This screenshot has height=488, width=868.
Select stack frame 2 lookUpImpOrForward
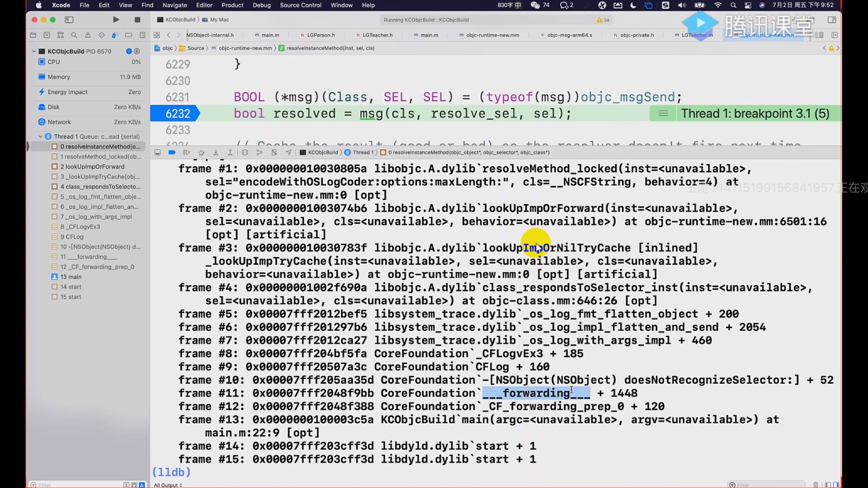92,167
